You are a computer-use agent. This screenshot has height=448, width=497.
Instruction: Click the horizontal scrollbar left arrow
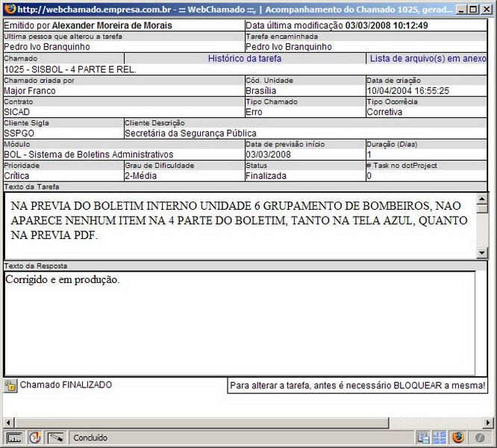[x=7, y=423]
